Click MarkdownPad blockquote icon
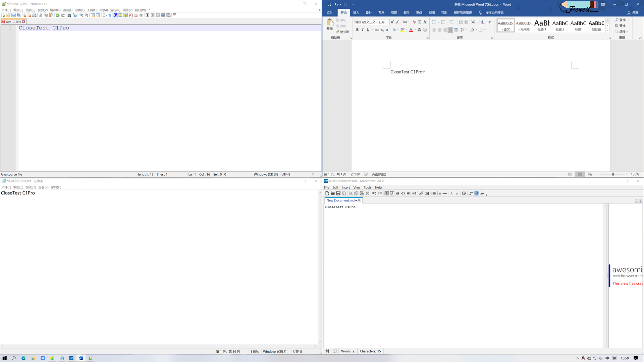The width and height of the screenshot is (644, 362). [x=397, y=193]
